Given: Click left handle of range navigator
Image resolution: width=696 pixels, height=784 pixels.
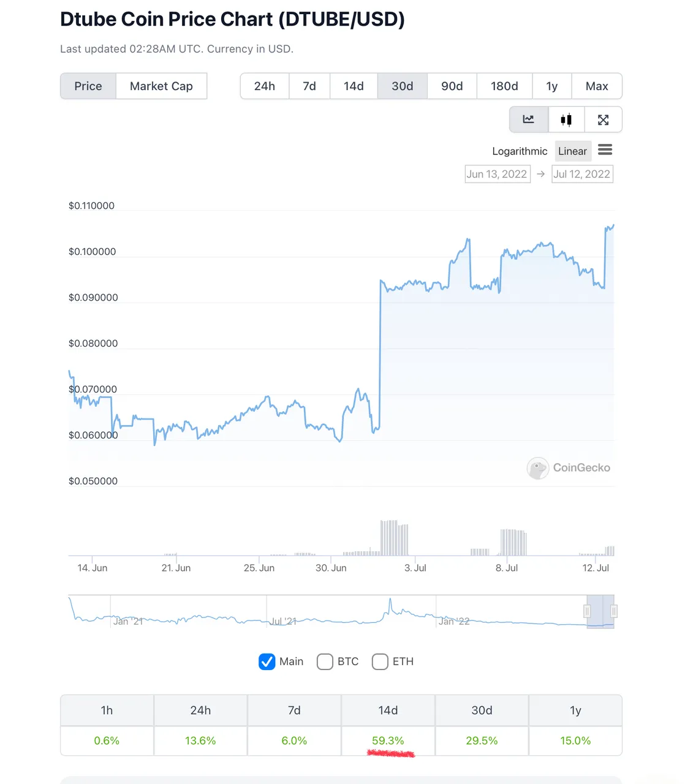Looking at the screenshot, I should click(587, 611).
